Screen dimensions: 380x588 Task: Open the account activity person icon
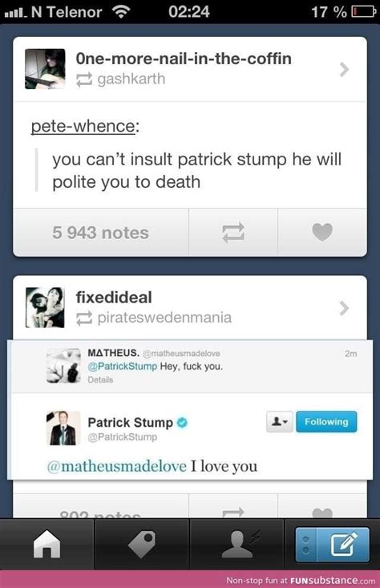click(237, 544)
